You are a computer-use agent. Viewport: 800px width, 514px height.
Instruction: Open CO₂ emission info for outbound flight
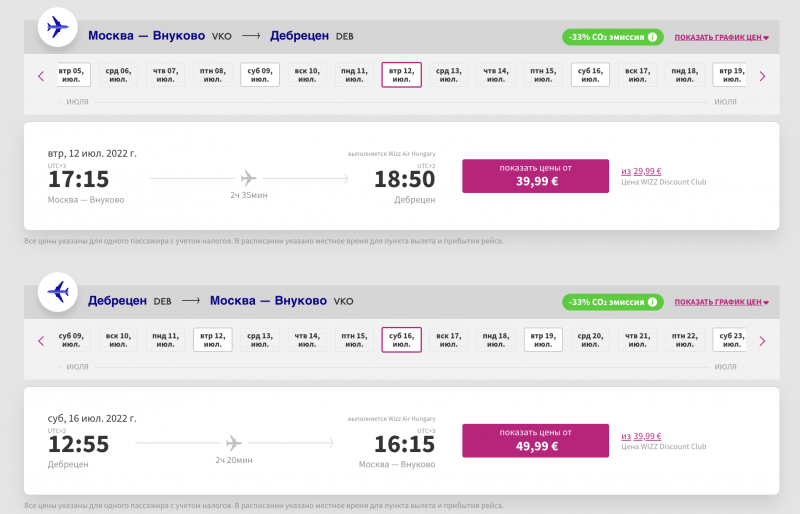tap(653, 37)
